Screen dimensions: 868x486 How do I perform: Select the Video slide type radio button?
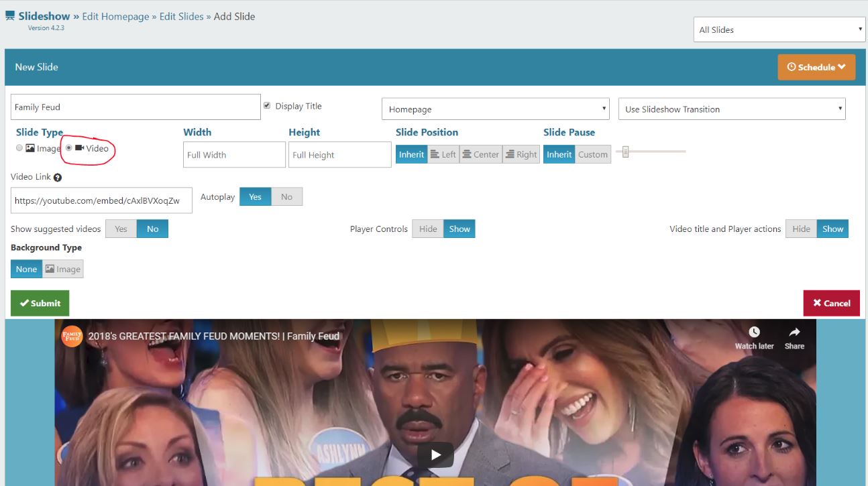[x=69, y=148]
